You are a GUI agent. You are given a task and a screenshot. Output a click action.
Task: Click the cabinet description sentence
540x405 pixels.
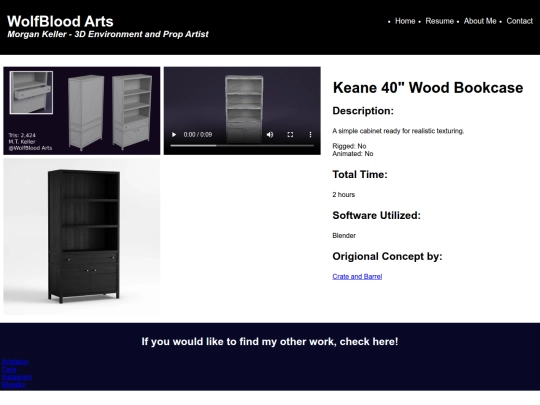398,131
